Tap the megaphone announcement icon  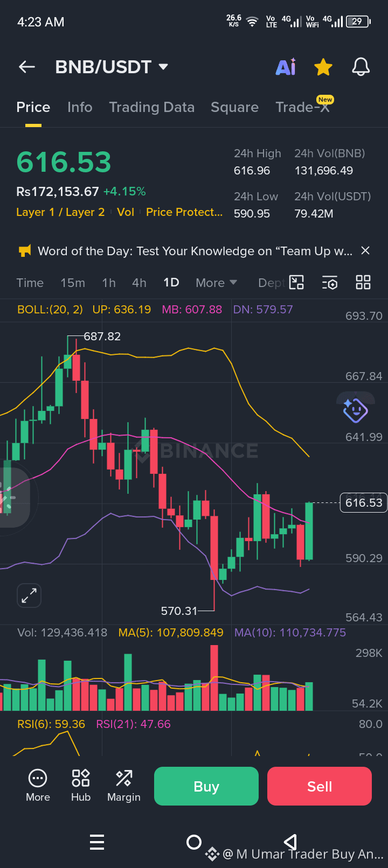tap(25, 251)
